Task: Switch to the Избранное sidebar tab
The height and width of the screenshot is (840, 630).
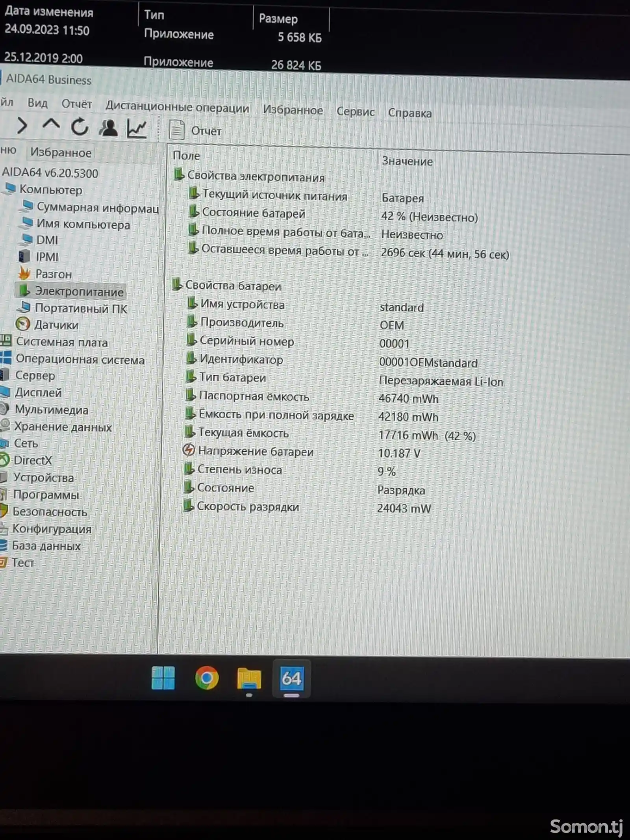Action: [61, 152]
